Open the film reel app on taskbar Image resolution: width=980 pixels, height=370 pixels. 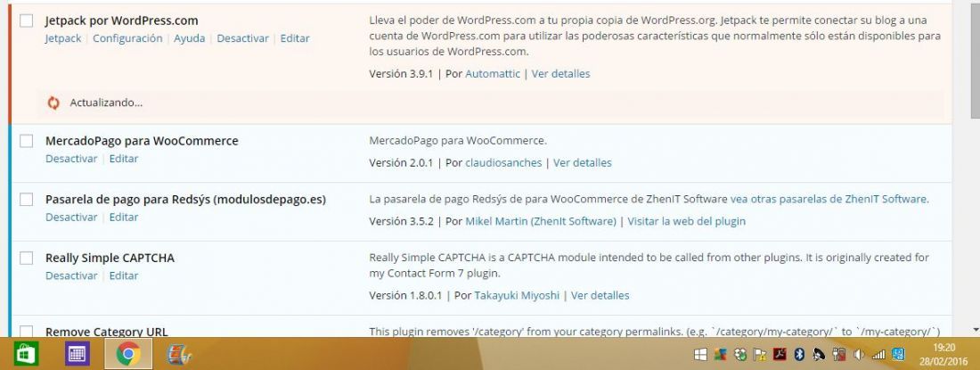pyautogui.click(x=179, y=354)
